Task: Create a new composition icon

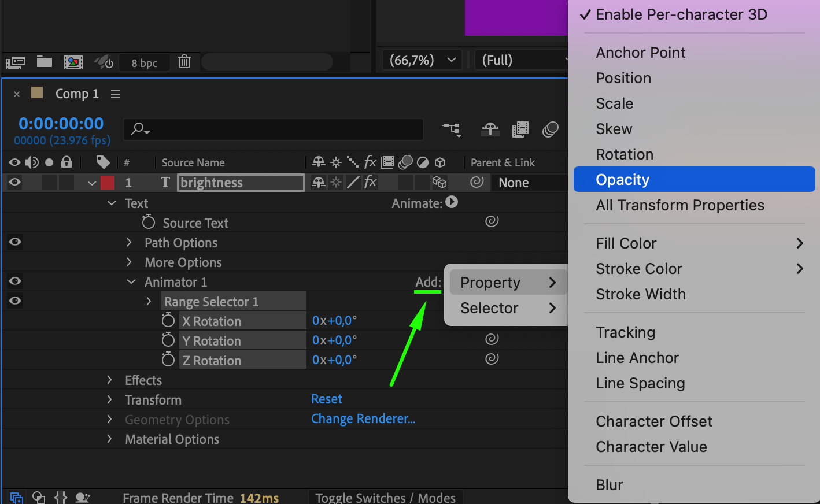Action: click(73, 62)
